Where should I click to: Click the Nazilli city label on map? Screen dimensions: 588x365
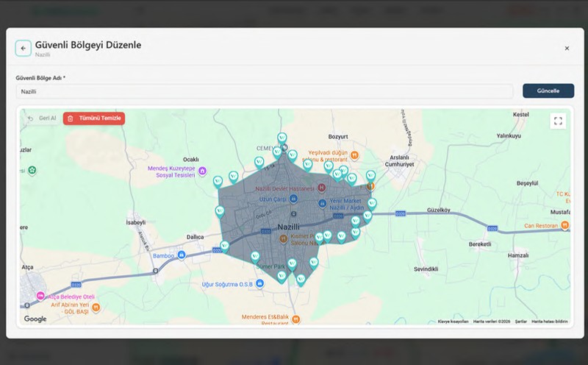click(288, 227)
